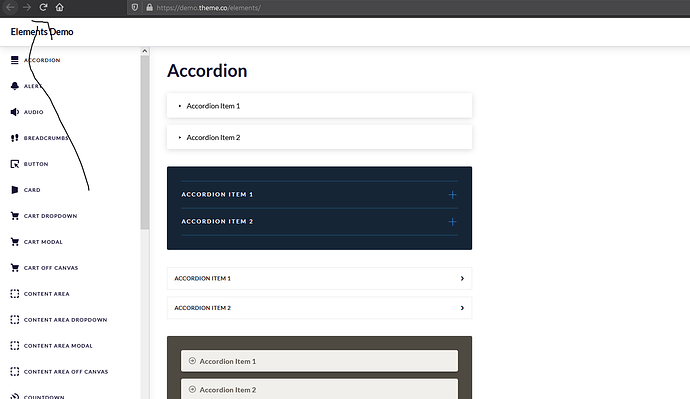The image size is (690, 399).
Task: Go to the browser home icon
Action: (59, 7)
